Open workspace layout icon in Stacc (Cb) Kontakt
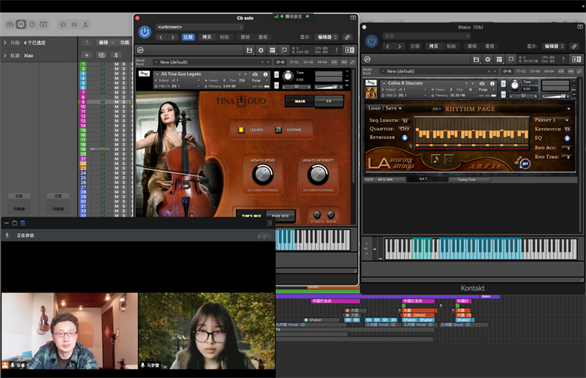This screenshot has height=378, width=586. 499,59
